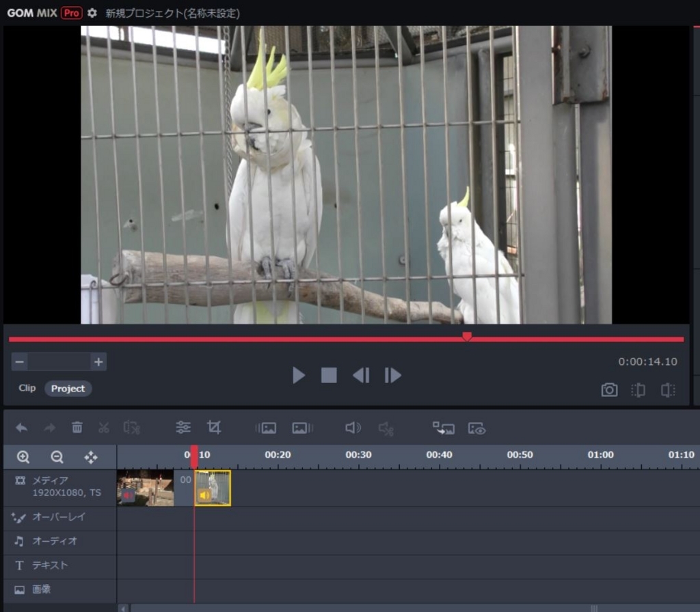Select the オーディオ track header
The image size is (700, 612).
pyautogui.click(x=60, y=542)
